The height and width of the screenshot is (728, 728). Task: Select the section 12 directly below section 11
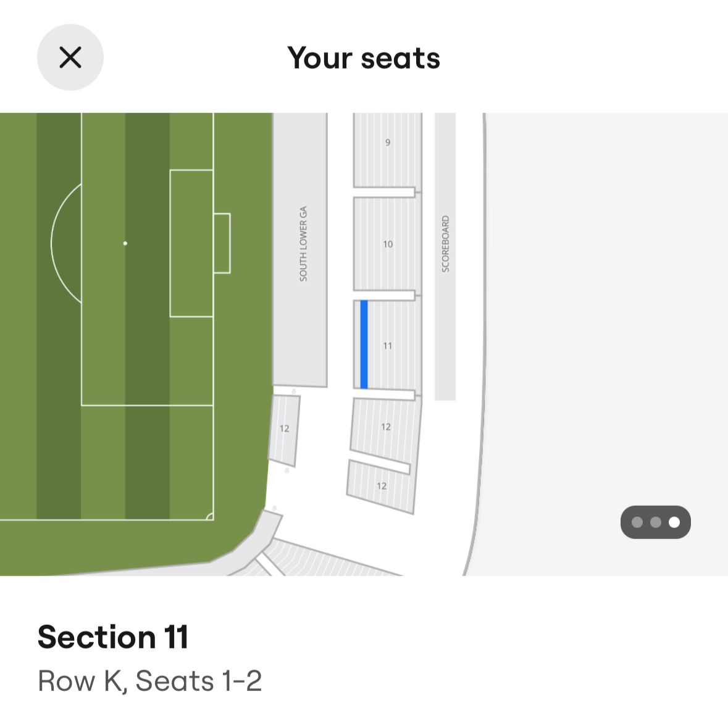coord(385,427)
